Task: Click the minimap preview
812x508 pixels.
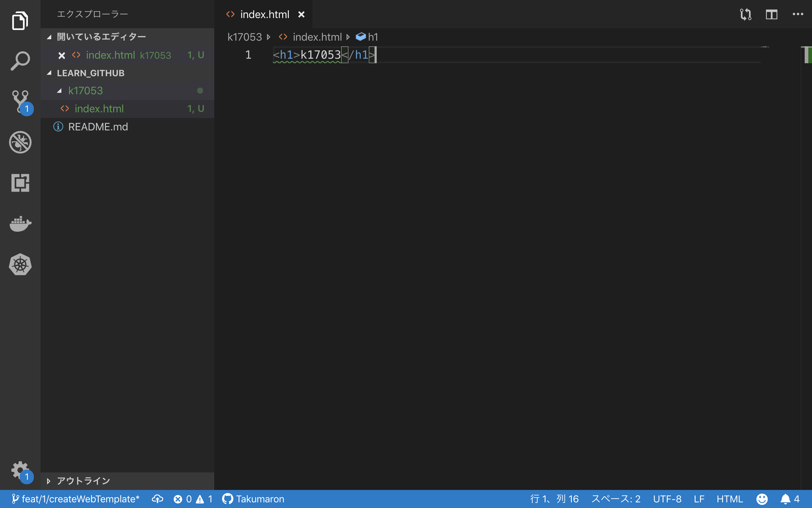Action: pos(765,47)
